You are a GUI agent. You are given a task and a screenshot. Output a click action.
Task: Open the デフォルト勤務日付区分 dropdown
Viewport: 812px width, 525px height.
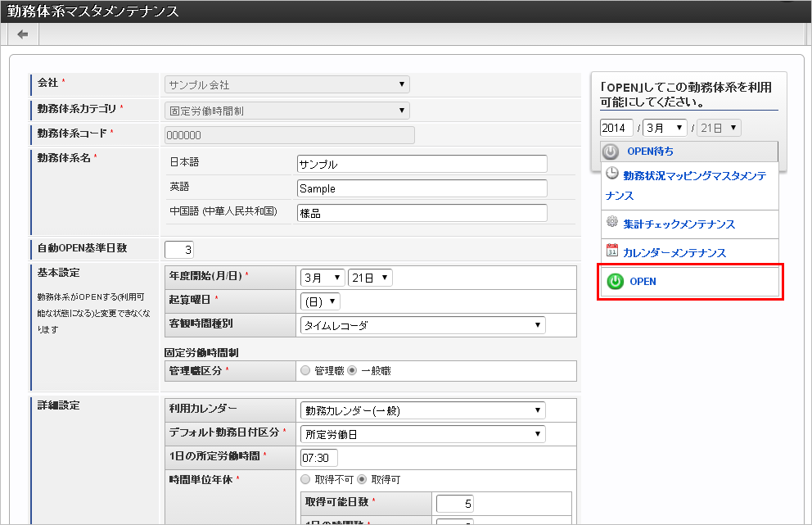click(422, 434)
